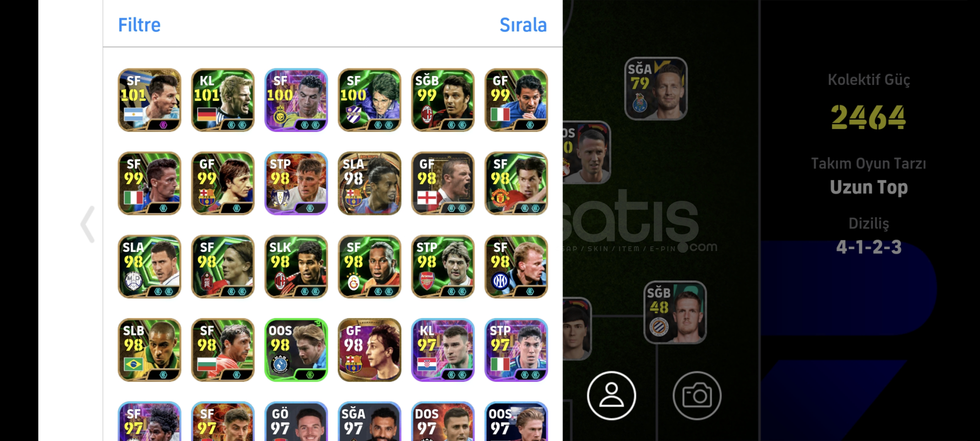Image resolution: width=980 pixels, height=441 pixels.
Task: Tap the SĞA 79 Porto pitch player
Action: (656, 89)
